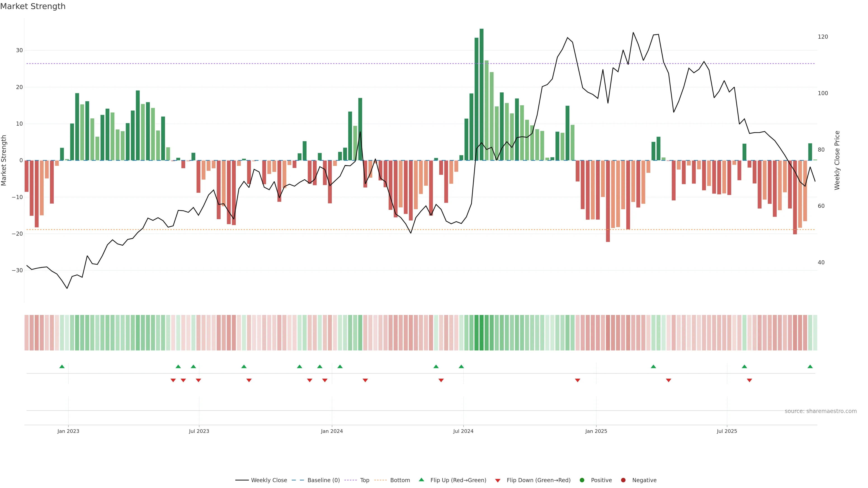This screenshot has height=488, width=868.
Task: Click the last red flip-down triangle marker
Action: click(x=749, y=380)
